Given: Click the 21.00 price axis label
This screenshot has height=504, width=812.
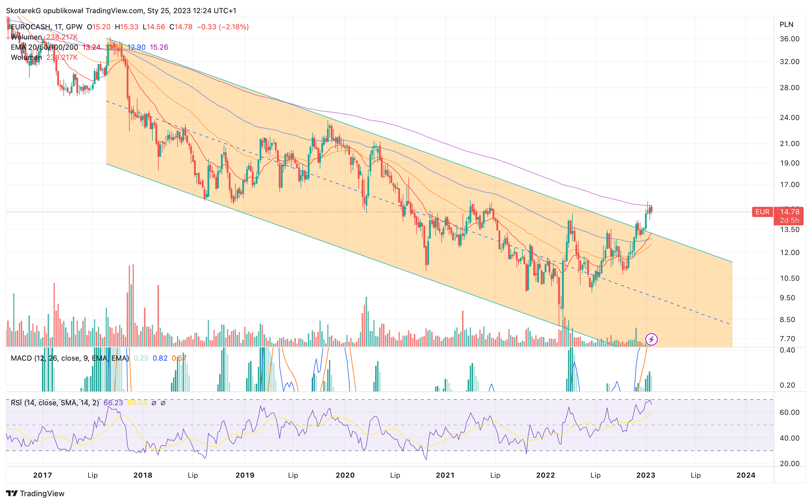Looking at the screenshot, I should click(x=789, y=144).
